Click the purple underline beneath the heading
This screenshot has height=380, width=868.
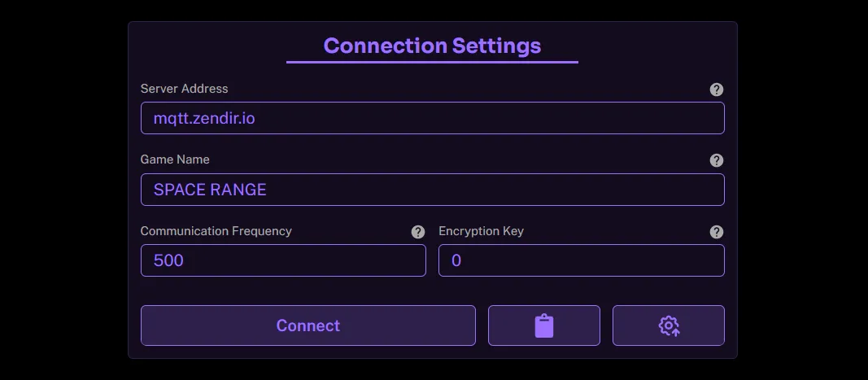pos(432,62)
